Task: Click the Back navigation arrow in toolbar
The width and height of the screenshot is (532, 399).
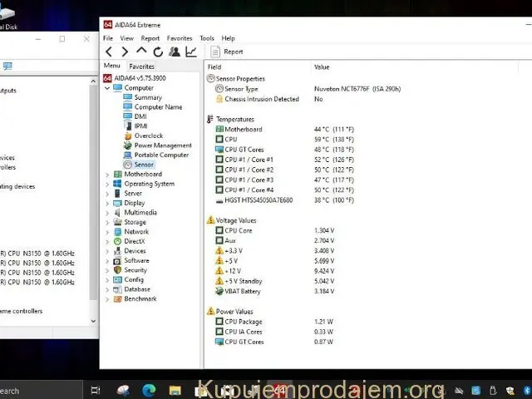Action: click(109, 52)
